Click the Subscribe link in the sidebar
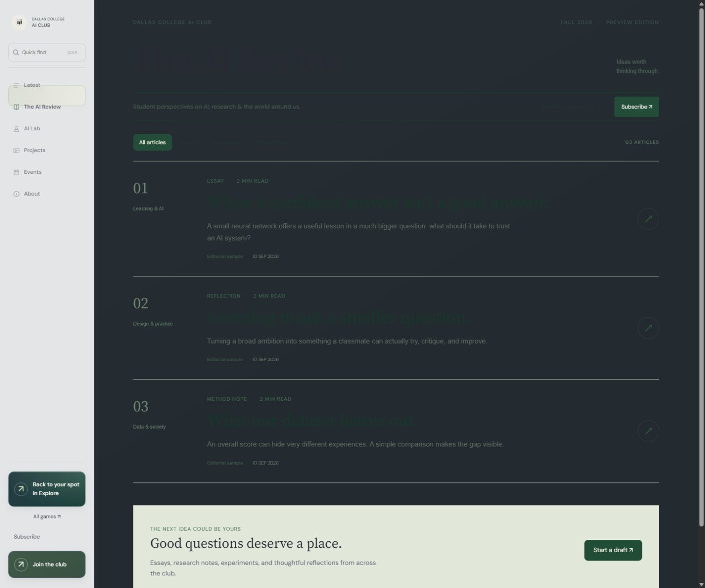This screenshot has height=588, width=705. click(27, 537)
